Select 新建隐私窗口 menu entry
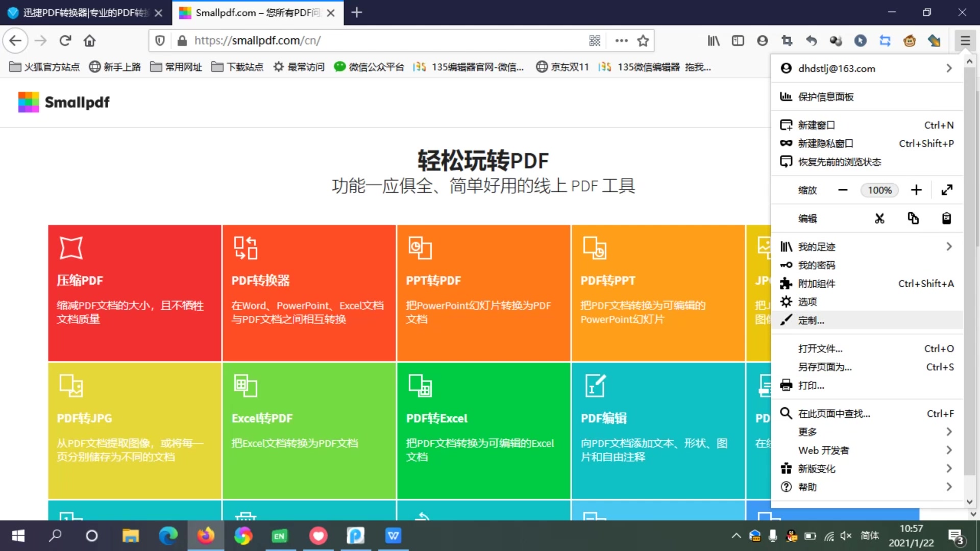Screen dimensions: 980x551 pos(825,143)
